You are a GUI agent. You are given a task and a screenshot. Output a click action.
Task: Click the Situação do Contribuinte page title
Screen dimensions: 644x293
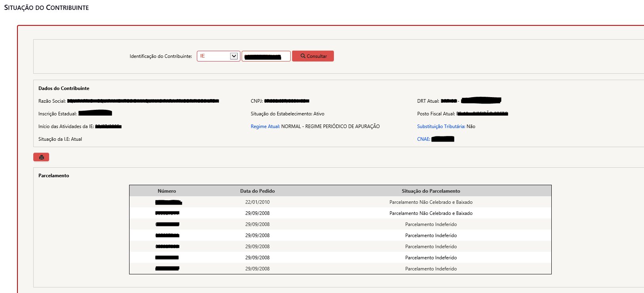[46, 8]
